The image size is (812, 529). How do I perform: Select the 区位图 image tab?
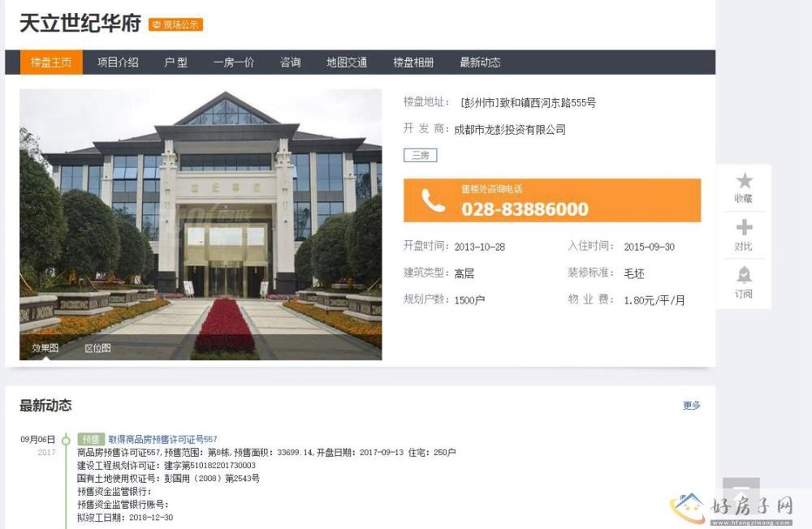(97, 348)
